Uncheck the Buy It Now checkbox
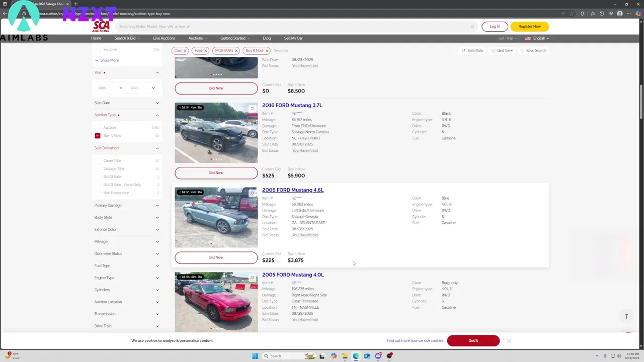Screen dimensions: 644x362 (x=98, y=136)
